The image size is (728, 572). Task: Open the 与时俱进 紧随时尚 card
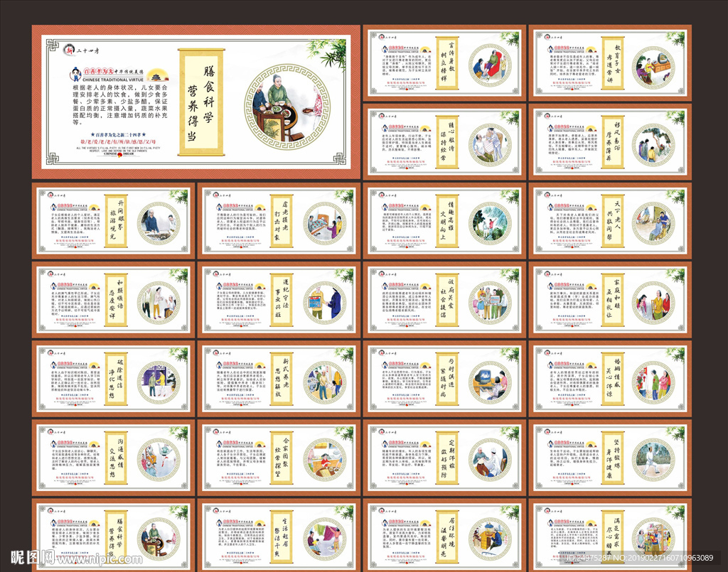click(444, 379)
